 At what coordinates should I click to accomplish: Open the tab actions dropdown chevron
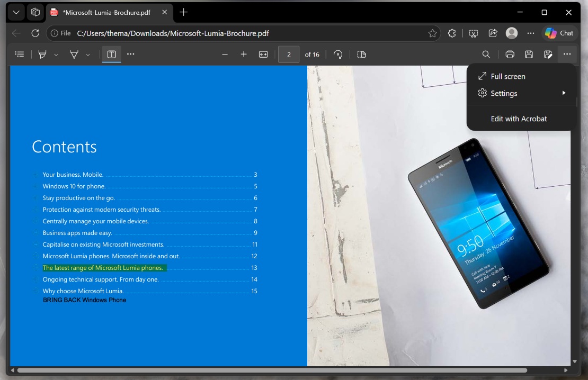point(16,12)
